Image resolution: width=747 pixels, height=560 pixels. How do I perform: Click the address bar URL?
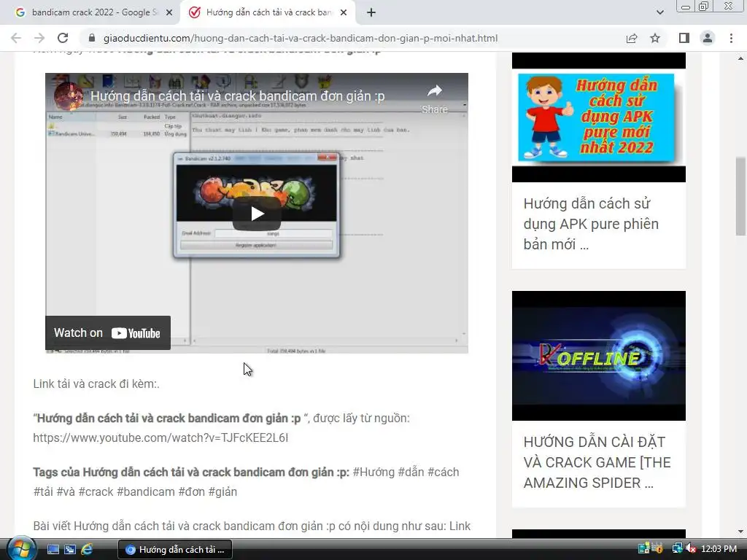pyautogui.click(x=300, y=38)
